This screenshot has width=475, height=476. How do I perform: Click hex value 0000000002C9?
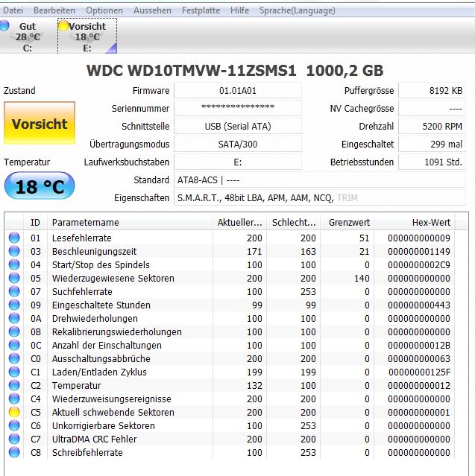tap(419, 264)
